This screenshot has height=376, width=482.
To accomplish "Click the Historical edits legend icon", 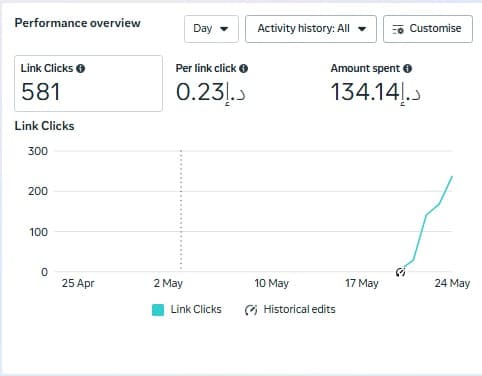I will (x=251, y=310).
